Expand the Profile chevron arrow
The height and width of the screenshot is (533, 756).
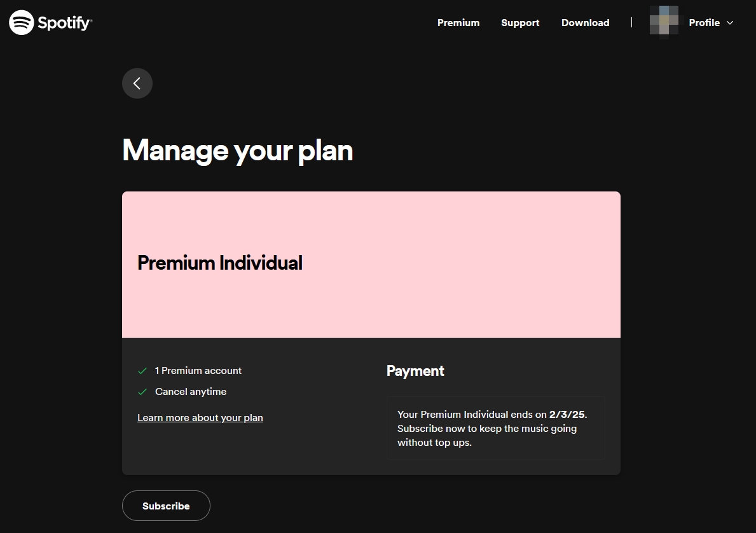pyautogui.click(x=730, y=23)
